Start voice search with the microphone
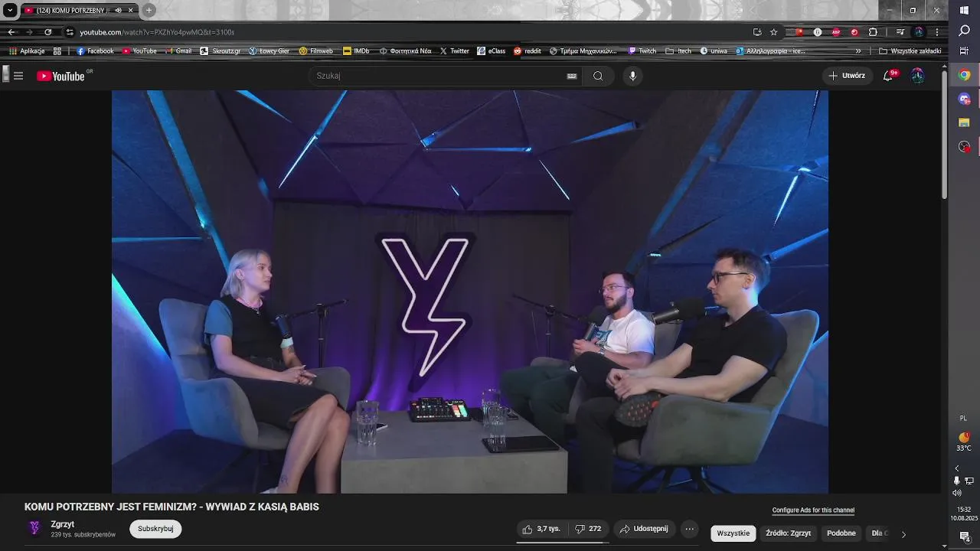Screen dimensions: 980x551 click(x=632, y=76)
